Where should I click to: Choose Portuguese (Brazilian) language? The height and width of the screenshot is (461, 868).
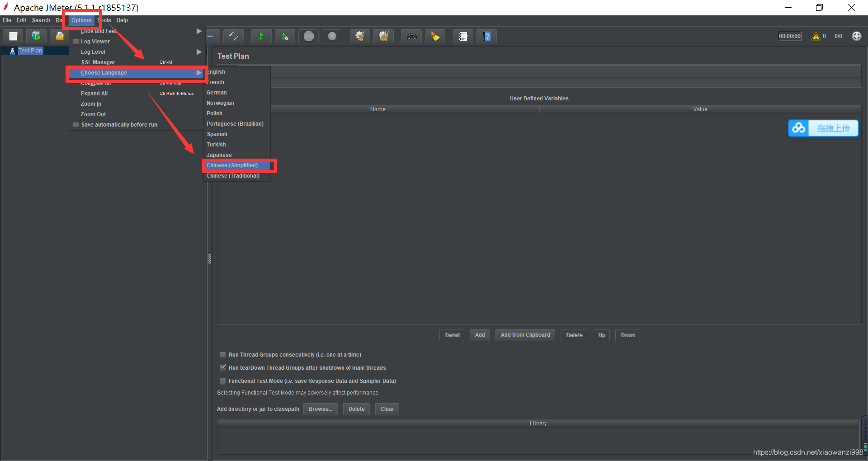pyautogui.click(x=237, y=124)
